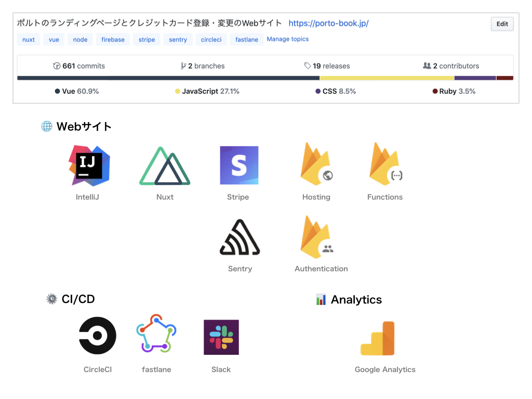This screenshot has height=399, width=532.
Task: Select the sentry topic tag
Action: (178, 39)
